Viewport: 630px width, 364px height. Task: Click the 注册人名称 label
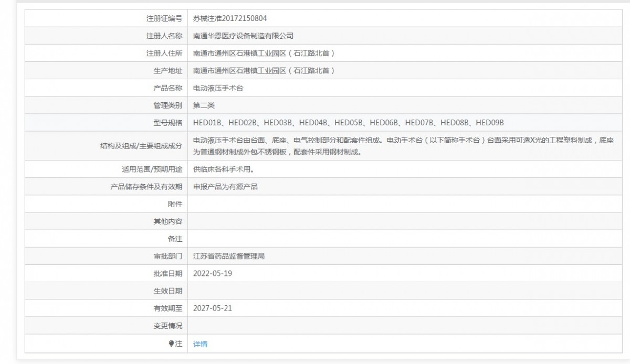[x=164, y=36]
